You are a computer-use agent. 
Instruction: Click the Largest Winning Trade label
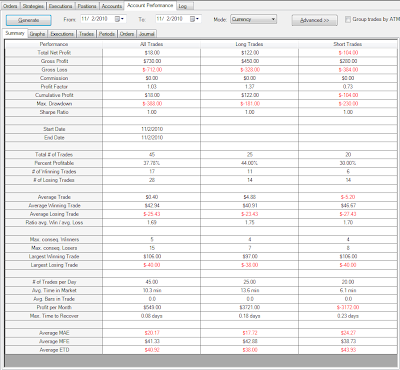(54, 257)
